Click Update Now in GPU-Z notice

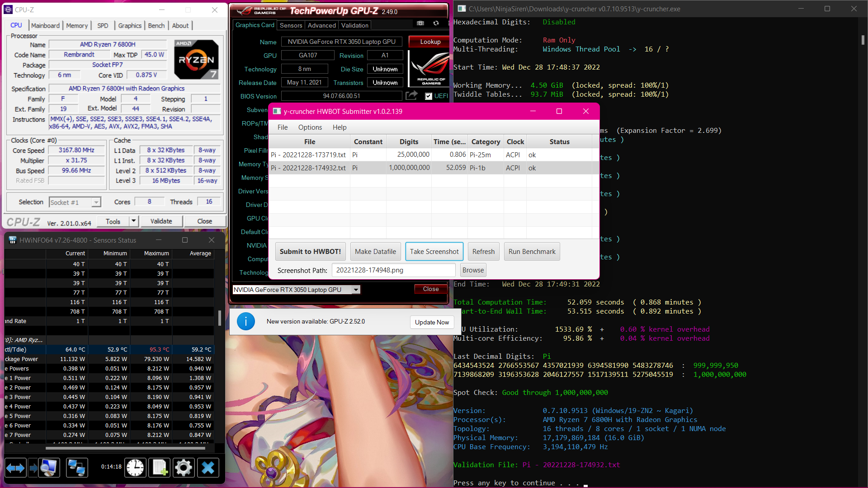point(432,322)
